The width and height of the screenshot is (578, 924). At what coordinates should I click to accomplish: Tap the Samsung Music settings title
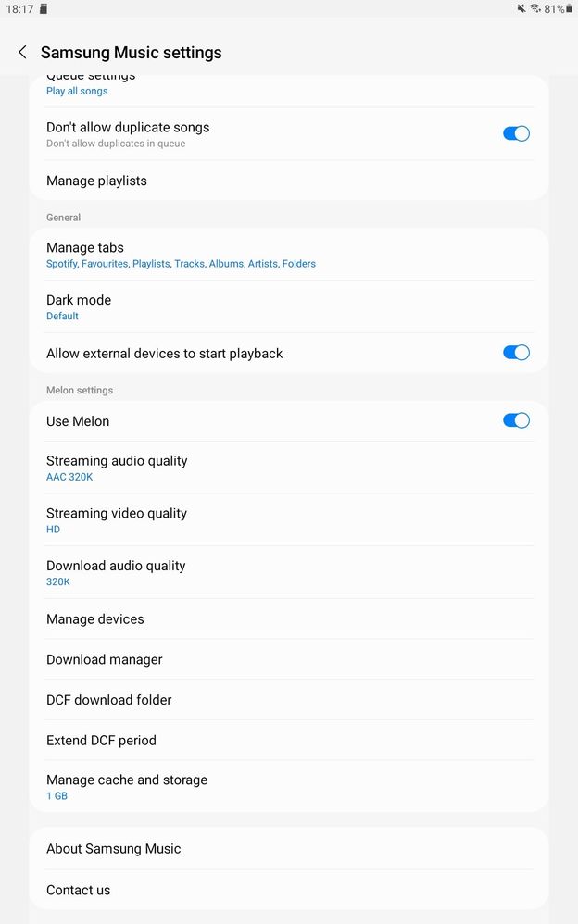click(131, 53)
